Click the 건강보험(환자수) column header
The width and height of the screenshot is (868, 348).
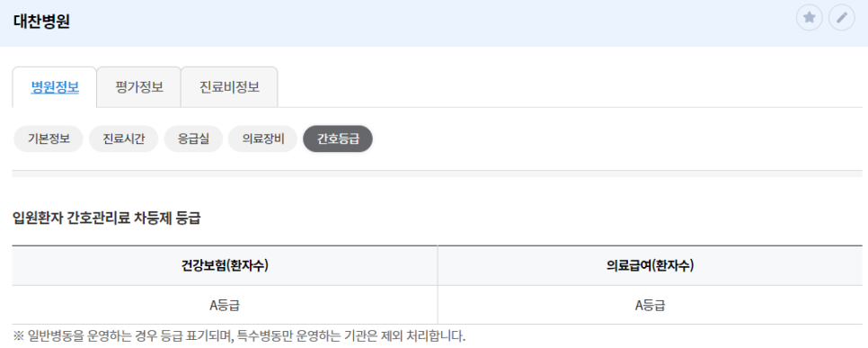pos(225,265)
